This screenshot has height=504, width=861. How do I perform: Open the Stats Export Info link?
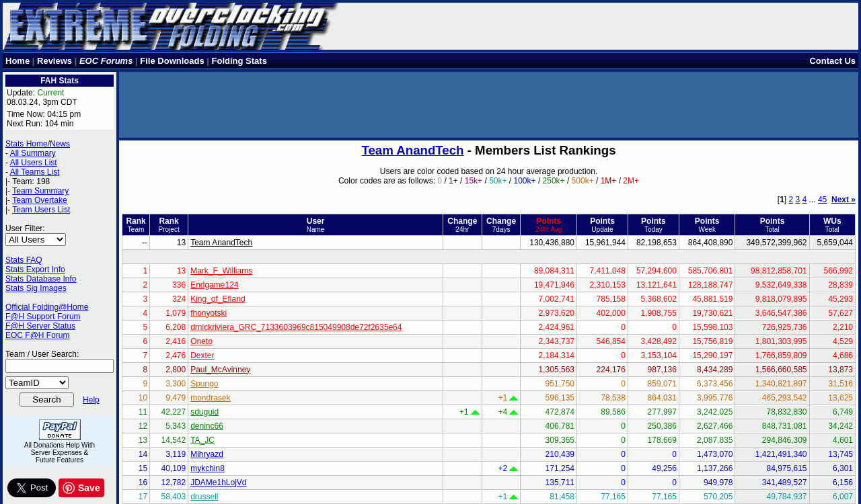coord(35,269)
